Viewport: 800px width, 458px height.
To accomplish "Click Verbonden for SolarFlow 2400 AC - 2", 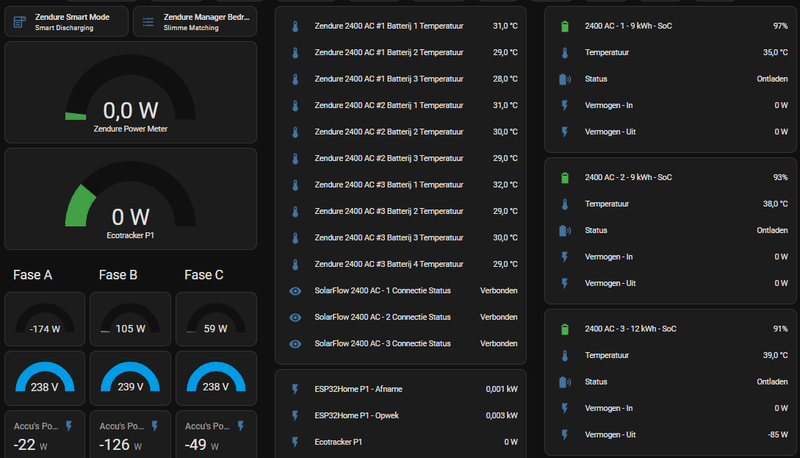I will click(x=498, y=317).
